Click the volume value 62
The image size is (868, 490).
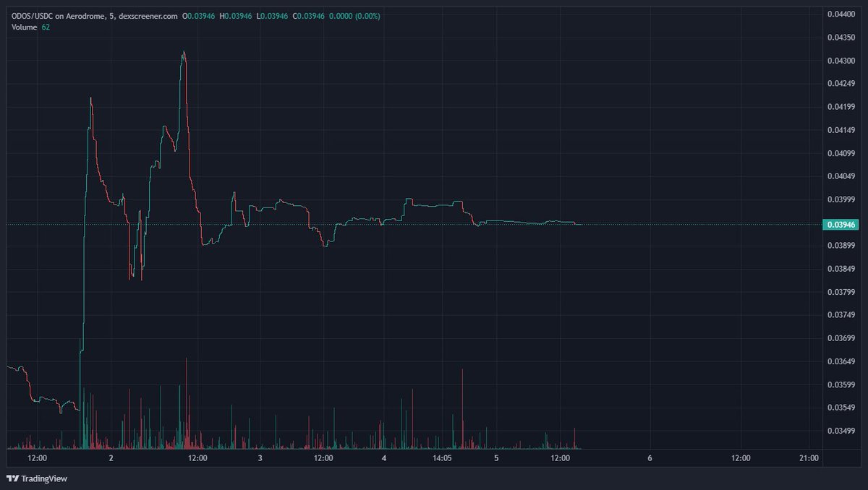pyautogui.click(x=46, y=27)
